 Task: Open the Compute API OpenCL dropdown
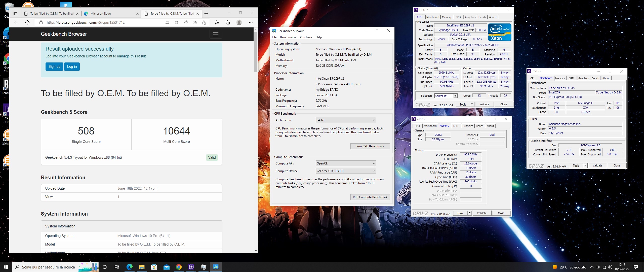pyautogui.click(x=346, y=163)
